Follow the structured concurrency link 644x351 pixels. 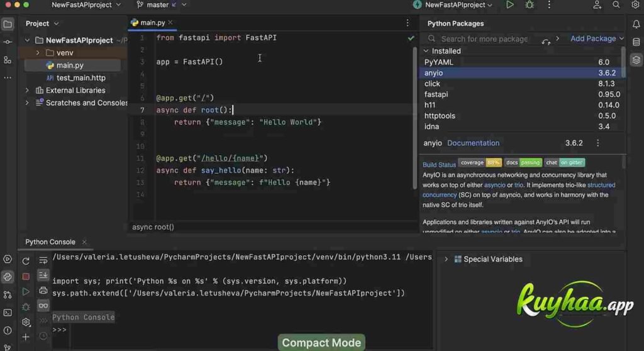coord(519,190)
